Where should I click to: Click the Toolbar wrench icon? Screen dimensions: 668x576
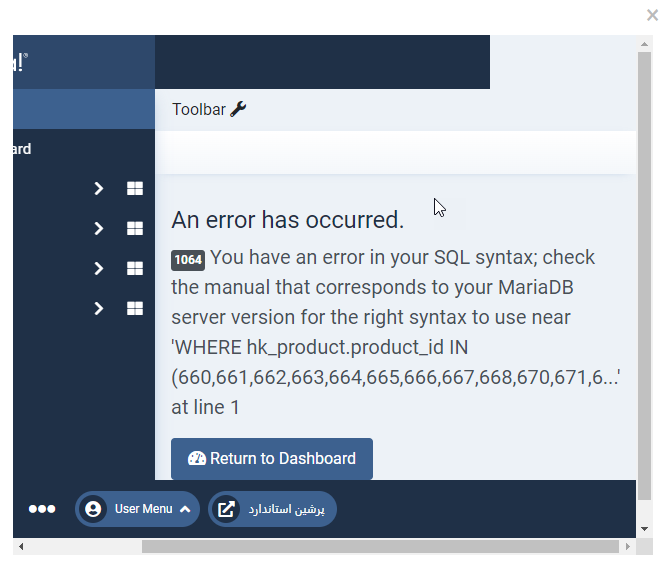pyautogui.click(x=238, y=109)
